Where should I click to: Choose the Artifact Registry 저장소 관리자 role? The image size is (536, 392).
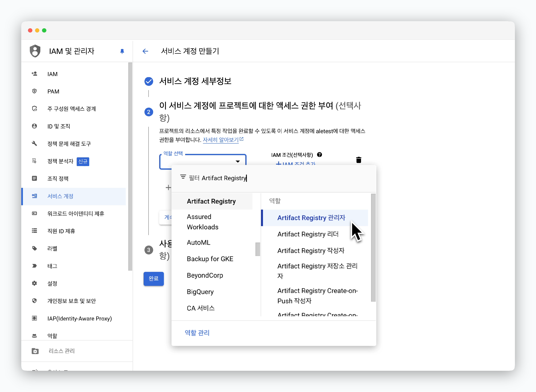pyautogui.click(x=315, y=271)
